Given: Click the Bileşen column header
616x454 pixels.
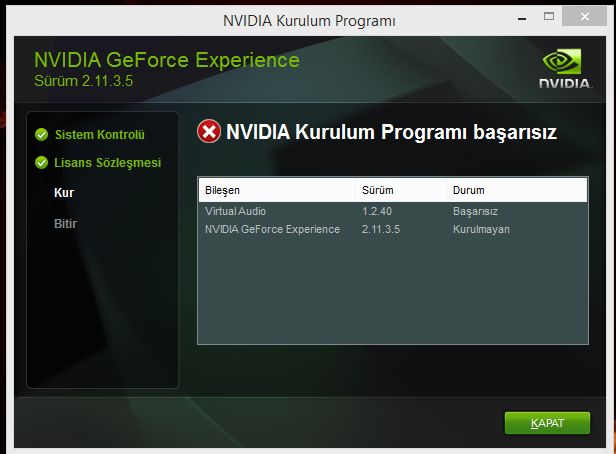Looking at the screenshot, I should tap(277, 190).
